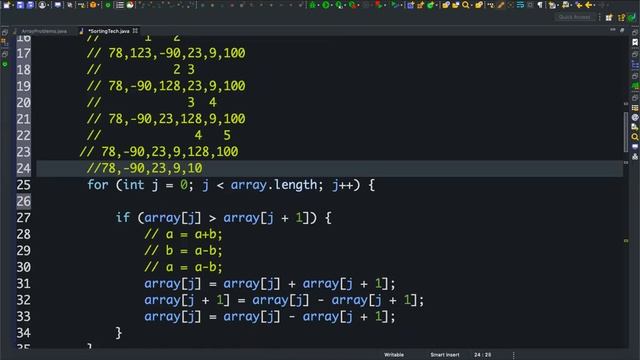Click the statement on line 33
The height and width of the screenshot is (360, 640).
point(270,317)
